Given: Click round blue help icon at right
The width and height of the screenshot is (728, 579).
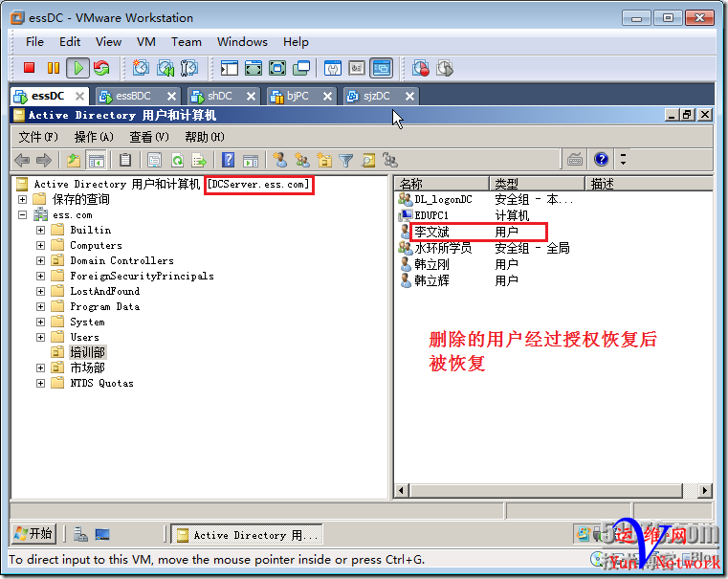Looking at the screenshot, I should 601,160.
